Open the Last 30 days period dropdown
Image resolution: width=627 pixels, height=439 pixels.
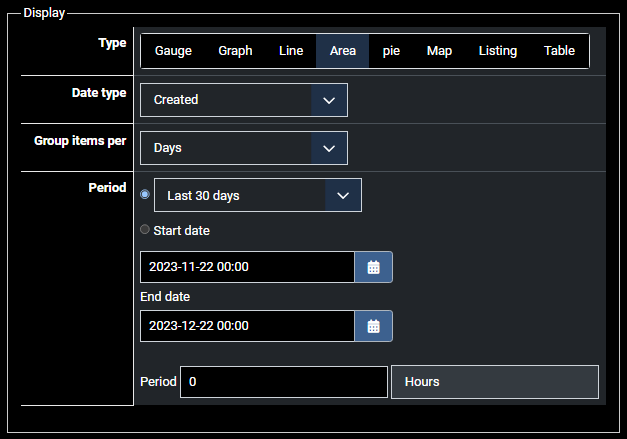click(x=258, y=195)
